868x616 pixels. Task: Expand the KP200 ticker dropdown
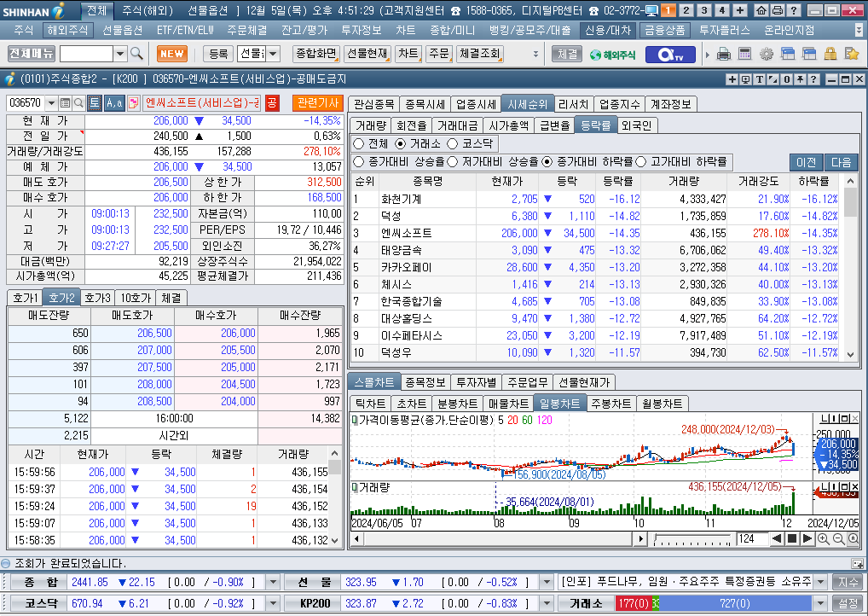(x=547, y=603)
